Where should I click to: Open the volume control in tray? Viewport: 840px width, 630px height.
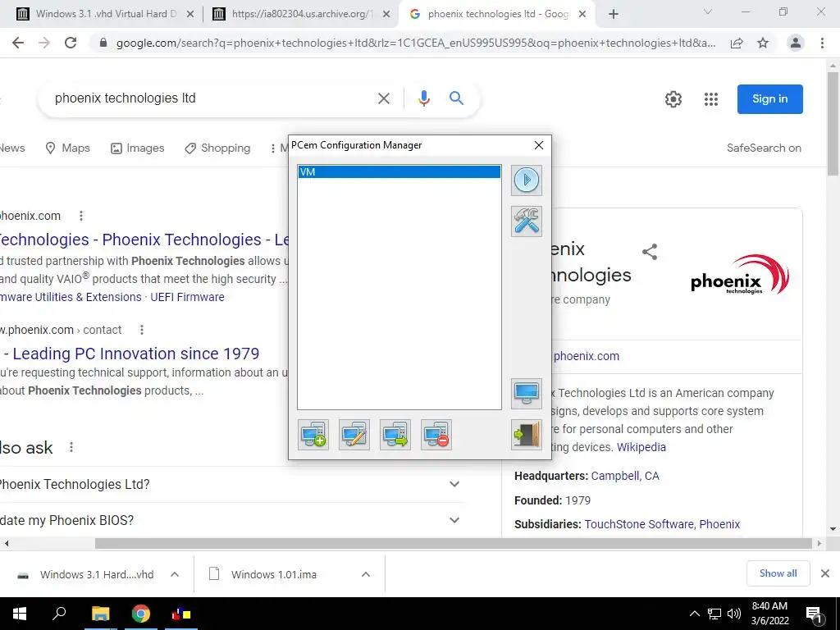tap(734, 614)
